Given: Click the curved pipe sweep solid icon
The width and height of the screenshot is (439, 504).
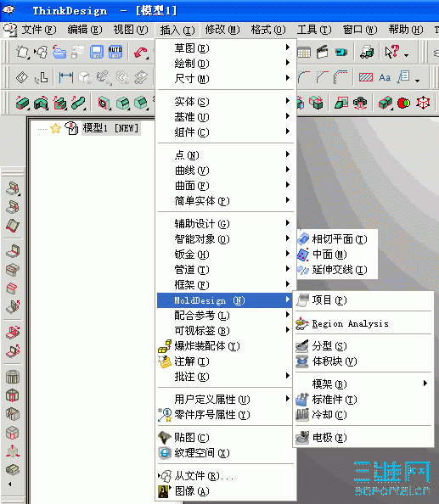Looking at the screenshot, I should [x=78, y=103].
